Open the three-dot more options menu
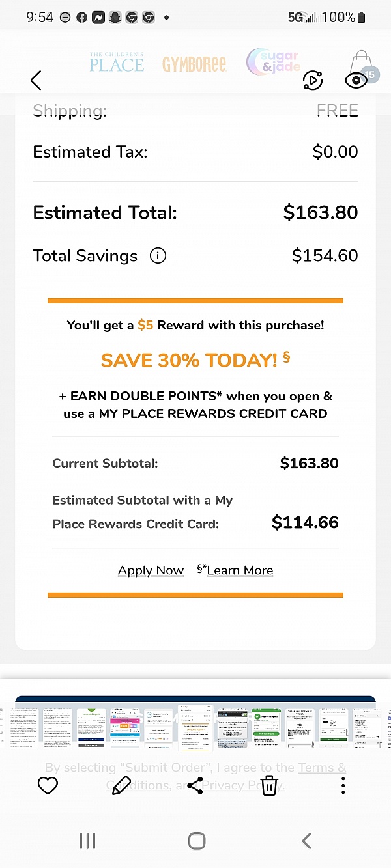The image size is (391, 868). pos(343,786)
